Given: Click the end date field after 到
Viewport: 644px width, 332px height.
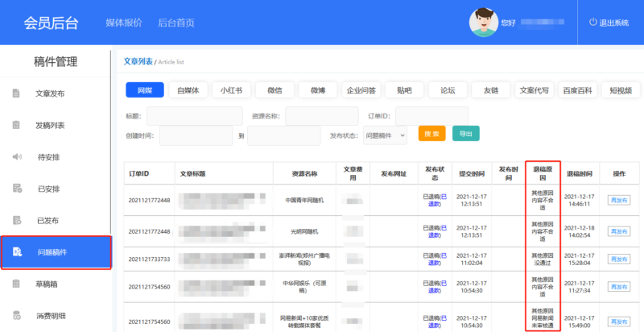Looking at the screenshot, I should (x=284, y=135).
